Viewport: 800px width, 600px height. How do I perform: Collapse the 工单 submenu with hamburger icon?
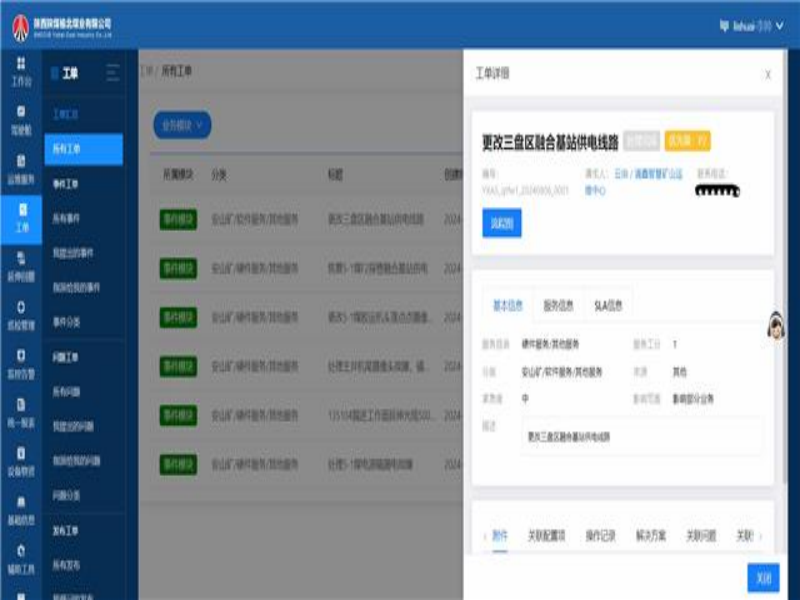click(x=113, y=73)
